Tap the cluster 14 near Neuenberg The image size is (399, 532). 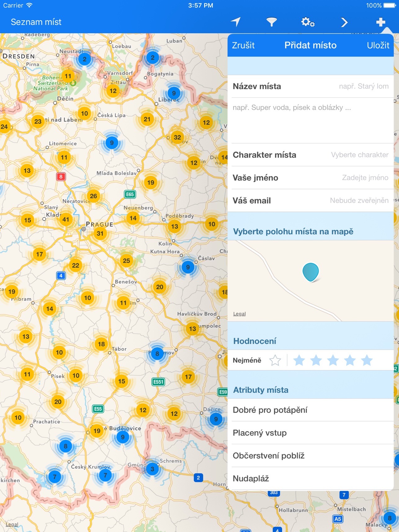click(133, 218)
